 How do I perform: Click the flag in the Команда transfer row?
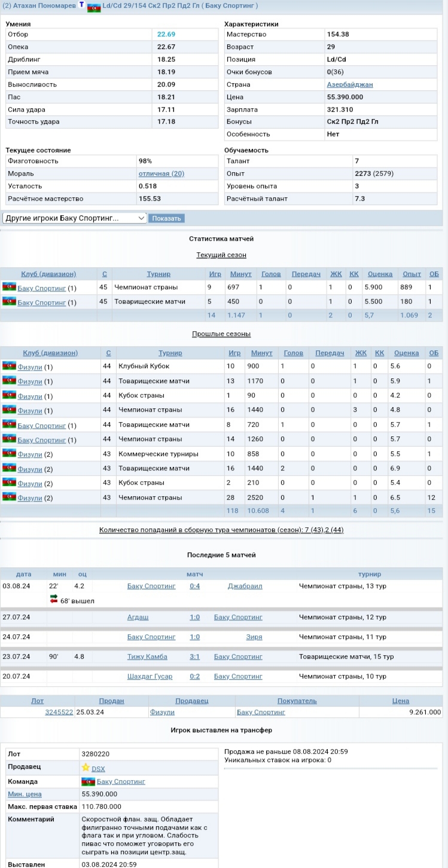[x=88, y=781]
